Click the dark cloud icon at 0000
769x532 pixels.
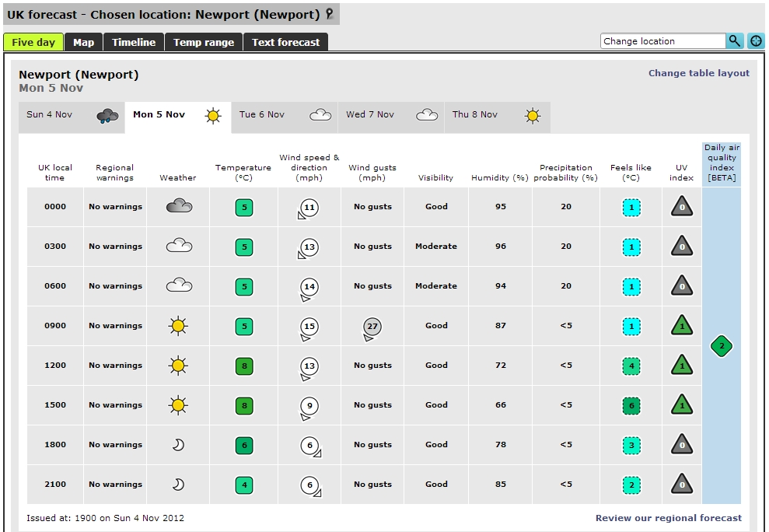(178, 207)
